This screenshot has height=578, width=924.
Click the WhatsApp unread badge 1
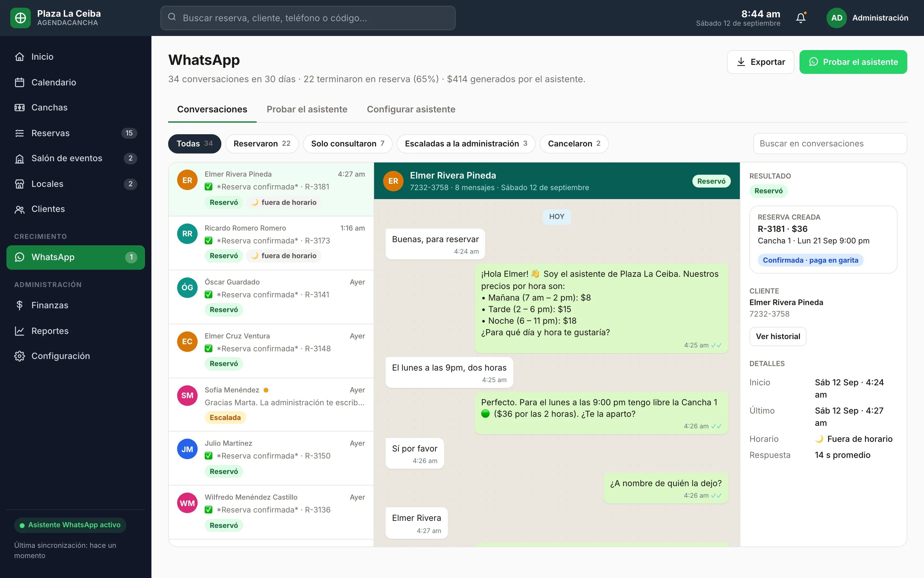tap(131, 257)
